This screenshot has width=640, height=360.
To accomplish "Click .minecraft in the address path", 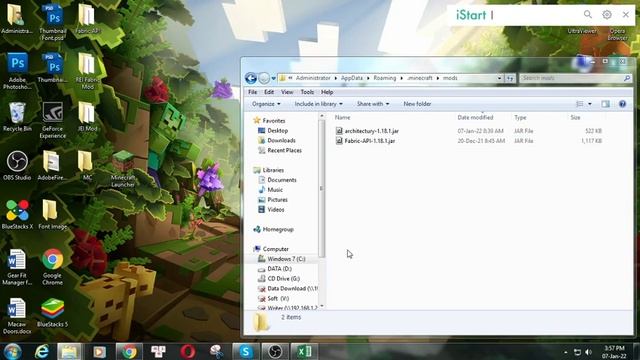I will click(x=419, y=78).
